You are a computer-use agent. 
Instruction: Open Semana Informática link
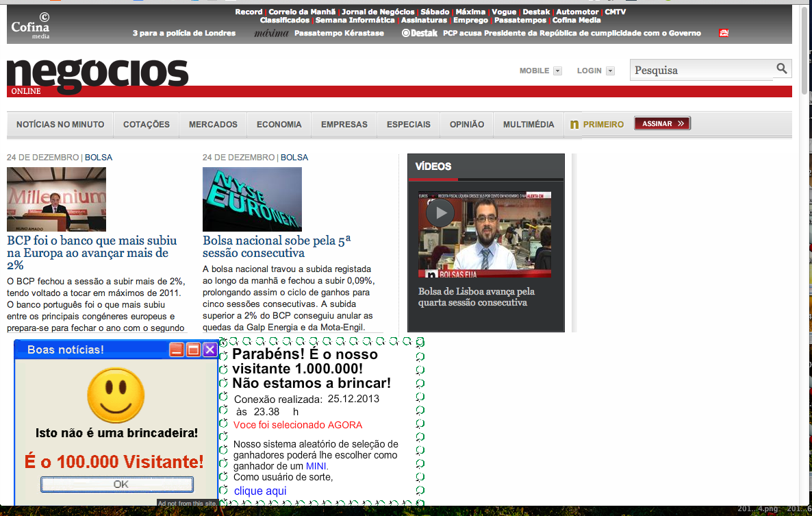(x=355, y=20)
